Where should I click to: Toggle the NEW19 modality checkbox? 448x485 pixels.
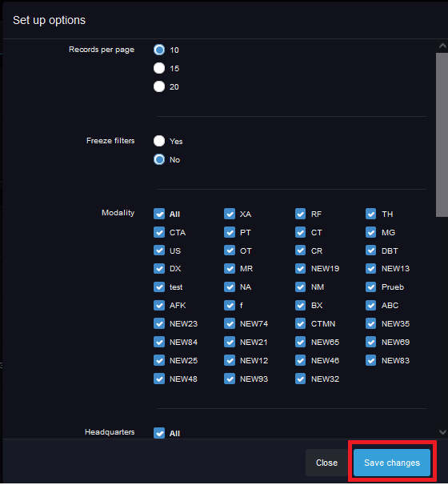click(300, 268)
